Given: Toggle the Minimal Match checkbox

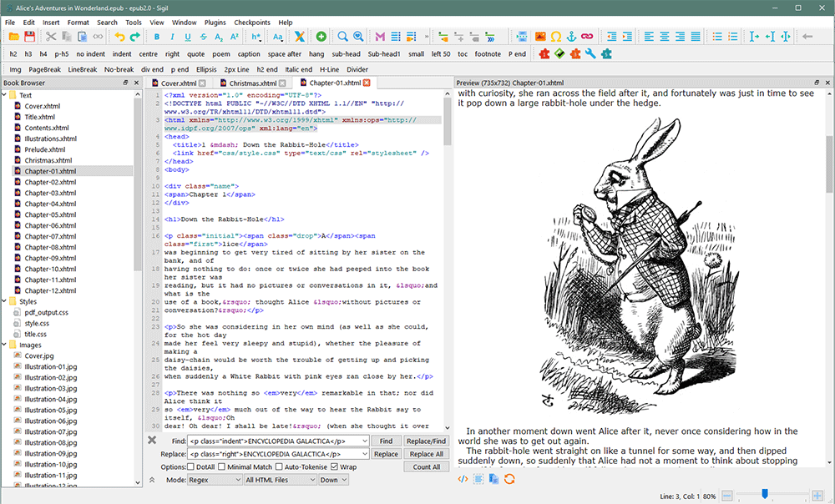Looking at the screenshot, I should (221, 466).
